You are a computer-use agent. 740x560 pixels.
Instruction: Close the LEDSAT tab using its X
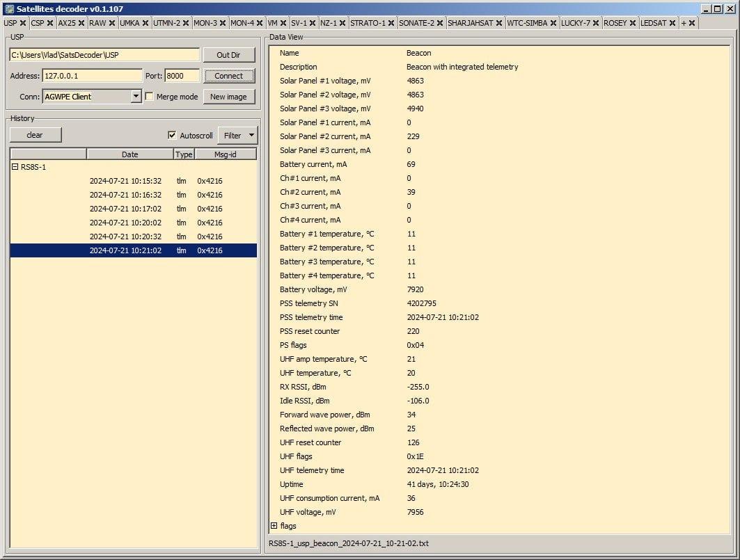[x=672, y=23]
